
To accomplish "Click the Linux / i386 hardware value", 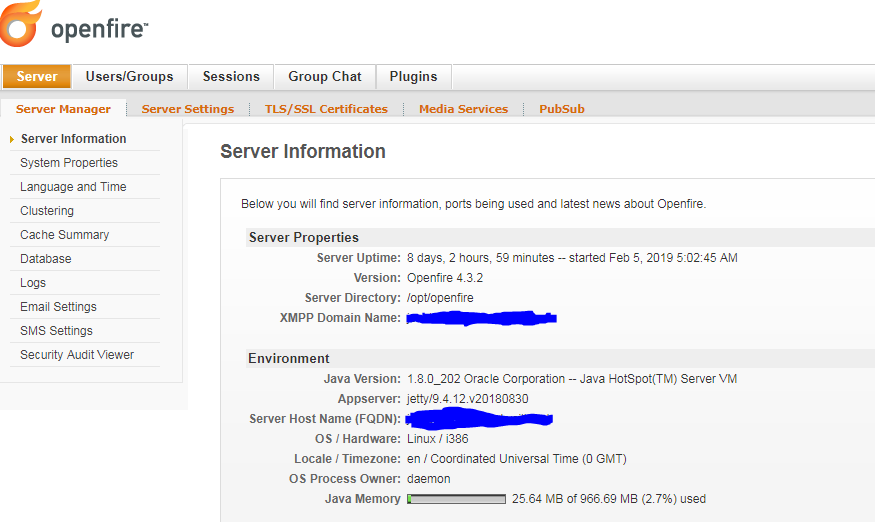I will pyautogui.click(x=438, y=439).
